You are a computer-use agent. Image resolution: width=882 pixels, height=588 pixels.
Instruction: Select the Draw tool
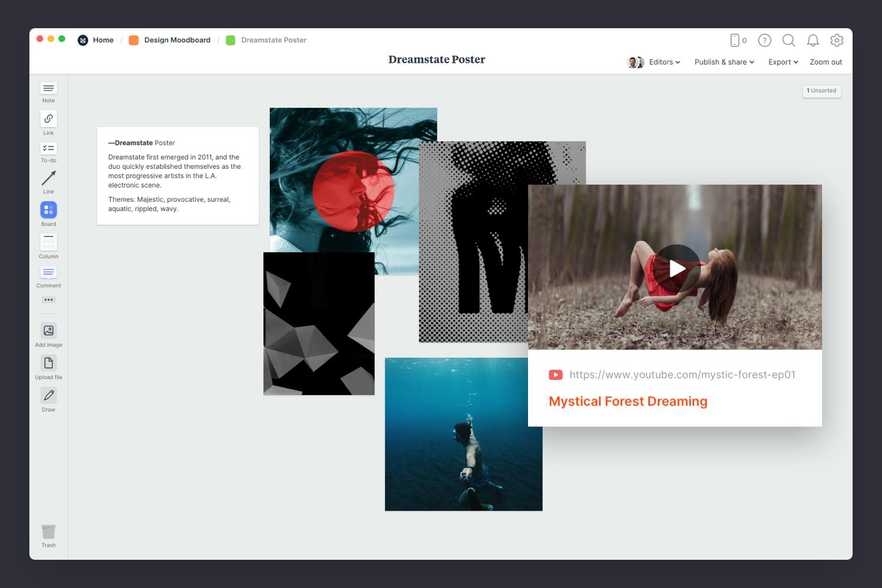48,396
